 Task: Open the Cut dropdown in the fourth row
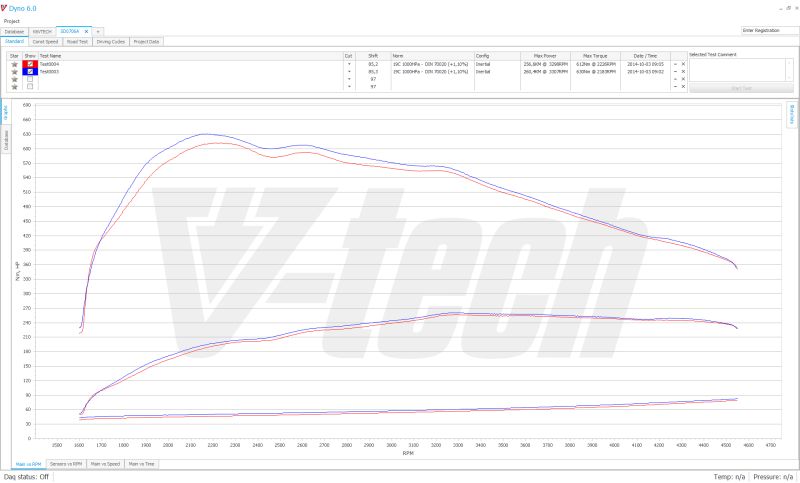tap(349, 87)
